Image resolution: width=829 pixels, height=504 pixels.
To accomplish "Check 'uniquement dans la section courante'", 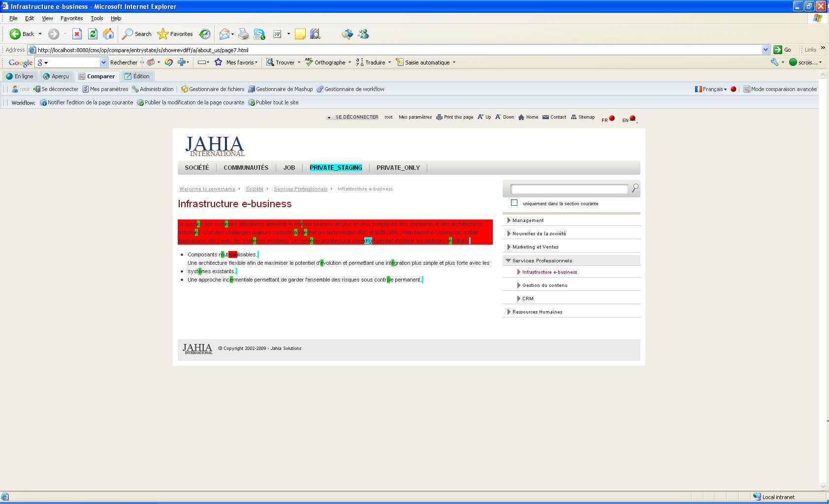I will pos(514,203).
